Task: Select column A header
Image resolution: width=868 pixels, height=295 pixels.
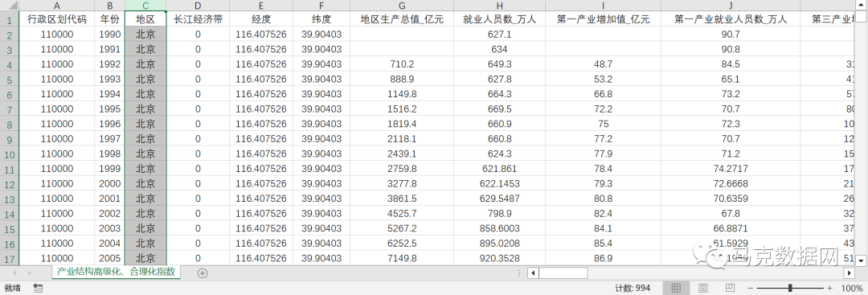Action: (56, 6)
